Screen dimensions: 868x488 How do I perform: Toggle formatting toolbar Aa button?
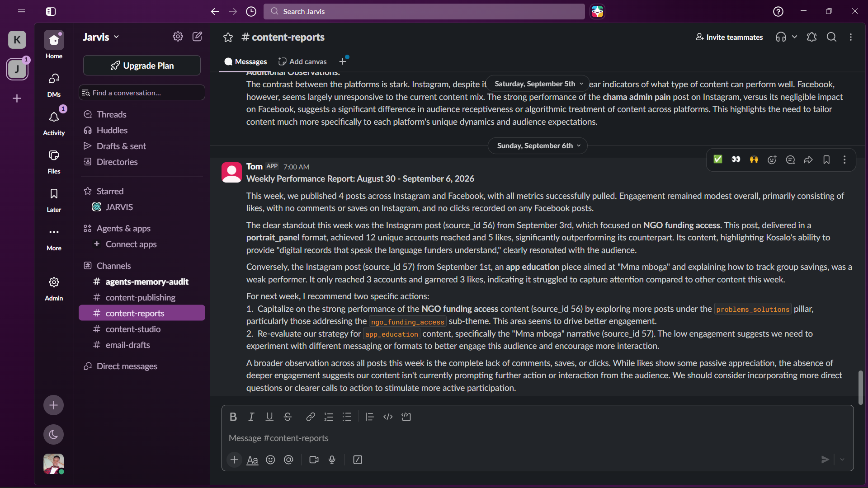[x=252, y=460]
